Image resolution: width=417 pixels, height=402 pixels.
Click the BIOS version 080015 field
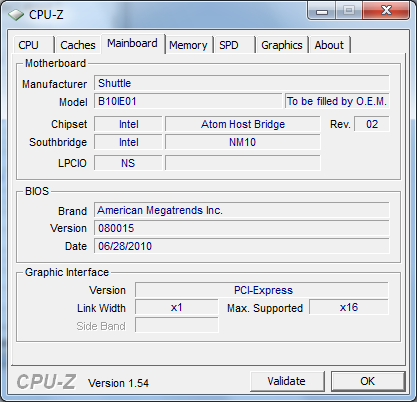pos(241,228)
